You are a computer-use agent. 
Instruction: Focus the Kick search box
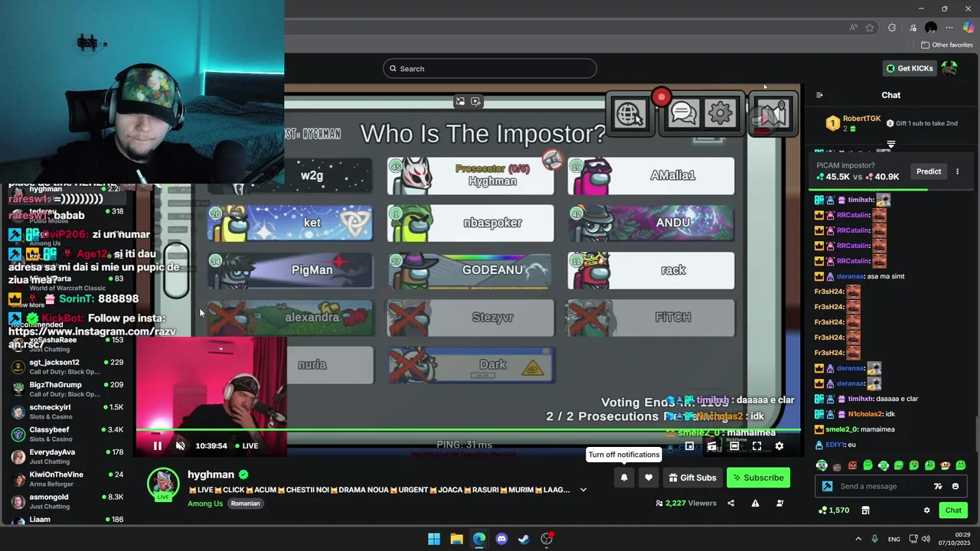490,69
